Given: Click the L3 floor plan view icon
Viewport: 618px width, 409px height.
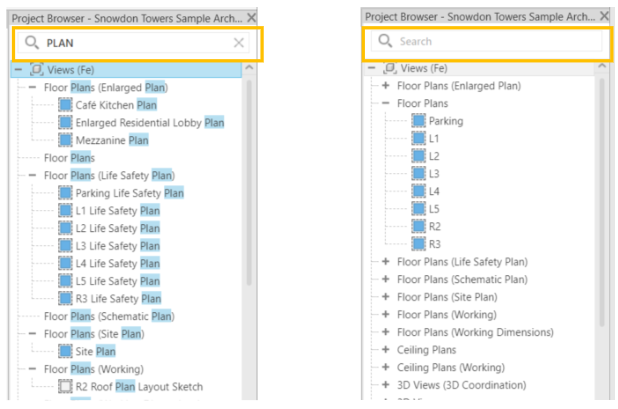Looking at the screenshot, I should [419, 173].
